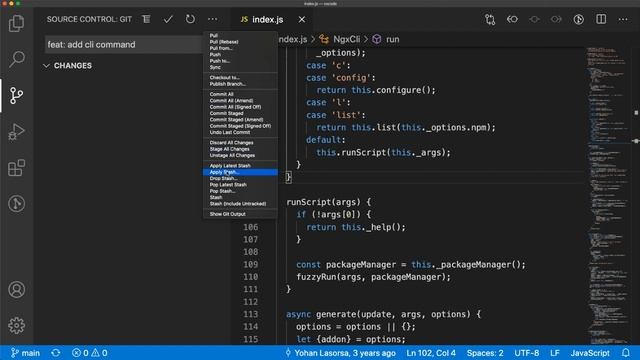Refresh the Source Control panel
This screenshot has height=360, width=640.
pyautogui.click(x=190, y=19)
